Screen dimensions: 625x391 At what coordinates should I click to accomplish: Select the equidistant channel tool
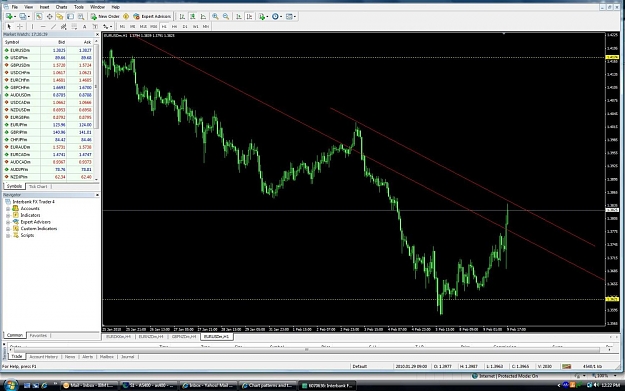point(64,26)
